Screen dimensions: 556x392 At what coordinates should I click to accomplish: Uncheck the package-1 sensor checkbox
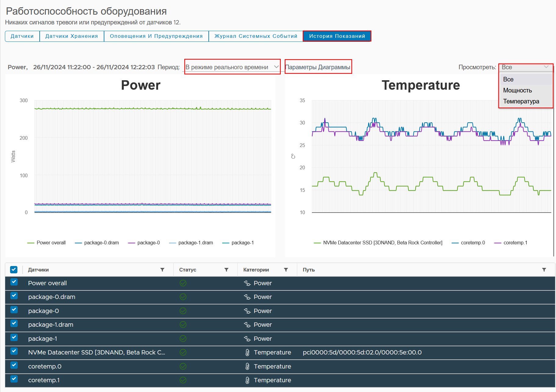[14, 337]
